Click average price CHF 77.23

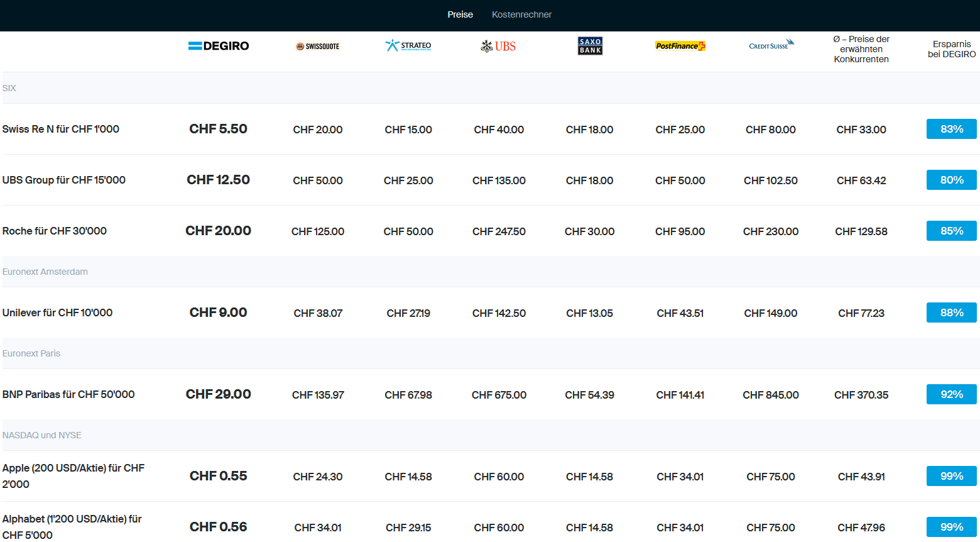pyautogui.click(x=861, y=313)
